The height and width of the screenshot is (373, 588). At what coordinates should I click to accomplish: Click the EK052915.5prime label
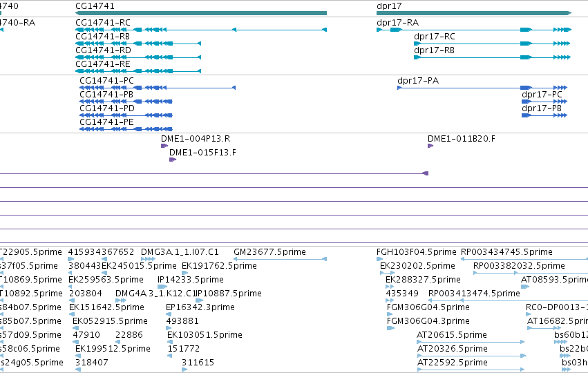110,321
